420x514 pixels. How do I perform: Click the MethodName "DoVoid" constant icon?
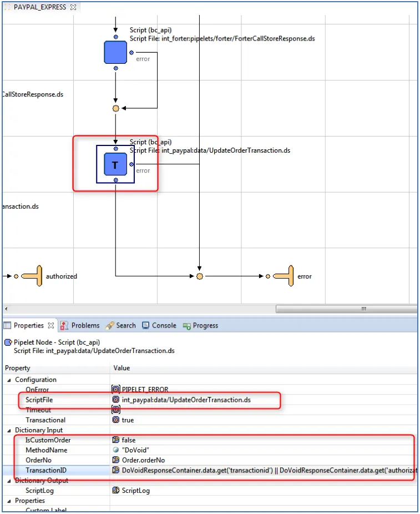tap(115, 450)
